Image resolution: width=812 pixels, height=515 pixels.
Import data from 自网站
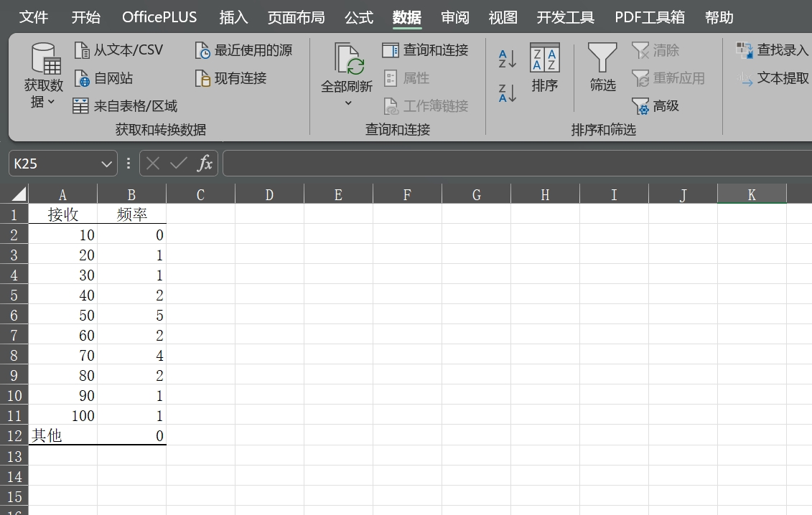[103, 78]
